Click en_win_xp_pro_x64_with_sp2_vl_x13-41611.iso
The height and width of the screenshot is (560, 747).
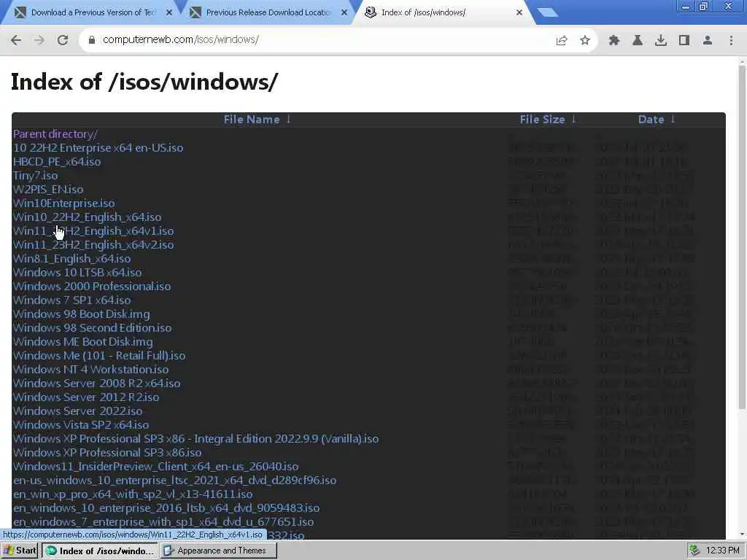click(133, 494)
